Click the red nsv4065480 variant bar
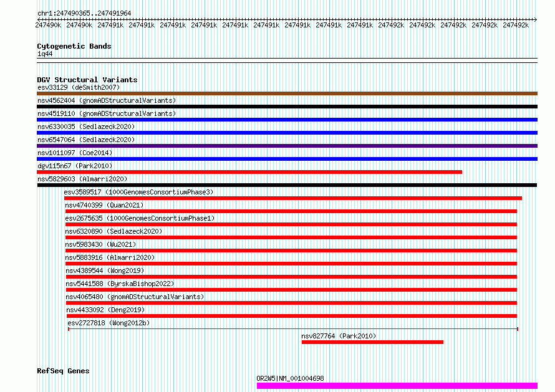555x392 pixels. [x=291, y=303]
